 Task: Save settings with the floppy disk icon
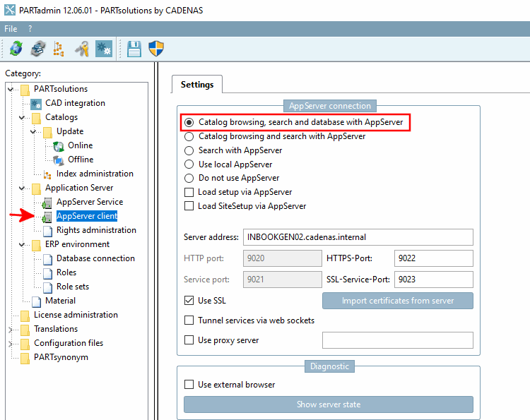tap(134, 49)
